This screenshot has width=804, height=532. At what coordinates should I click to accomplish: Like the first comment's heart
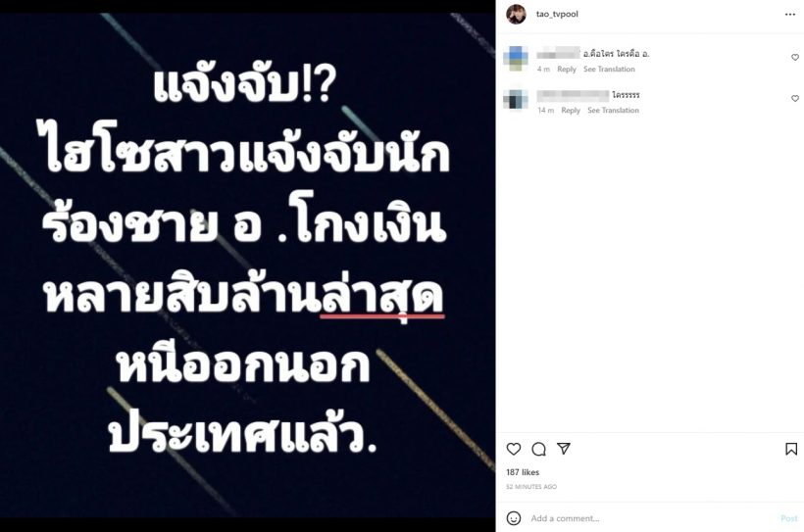coord(795,58)
